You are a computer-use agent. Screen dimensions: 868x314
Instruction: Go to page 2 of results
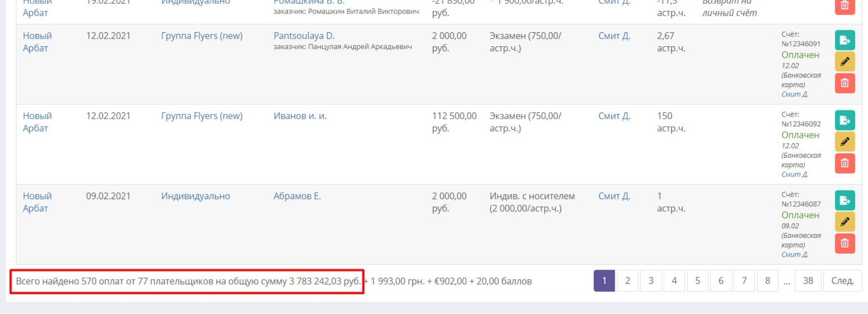[628, 281]
